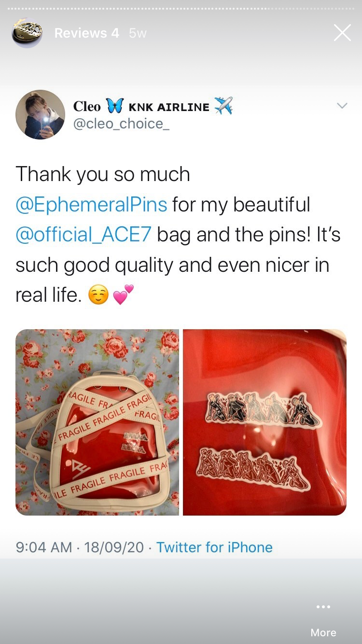
Task: Tap the airplane emoji after KNK AIRLINE
Action: tap(223, 106)
